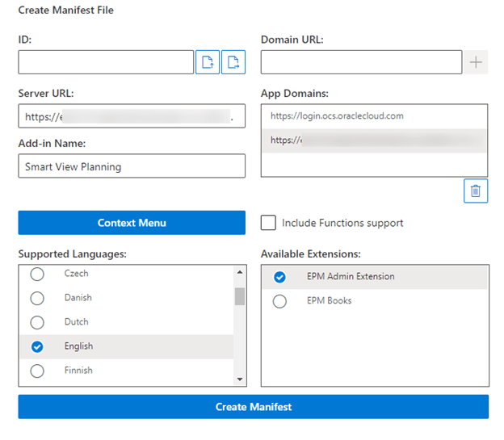Enable the Include Functions support checkbox

pyautogui.click(x=268, y=223)
